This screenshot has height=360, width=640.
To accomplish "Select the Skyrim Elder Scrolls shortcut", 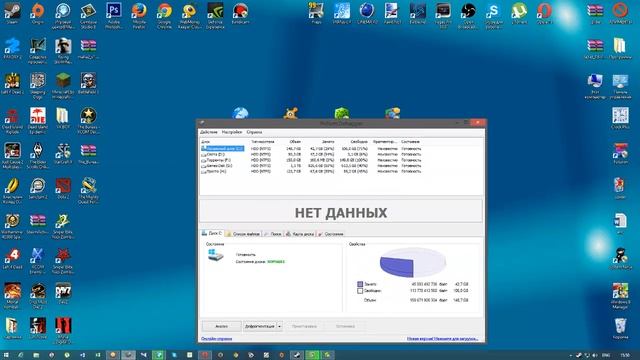I will click(x=38, y=156).
